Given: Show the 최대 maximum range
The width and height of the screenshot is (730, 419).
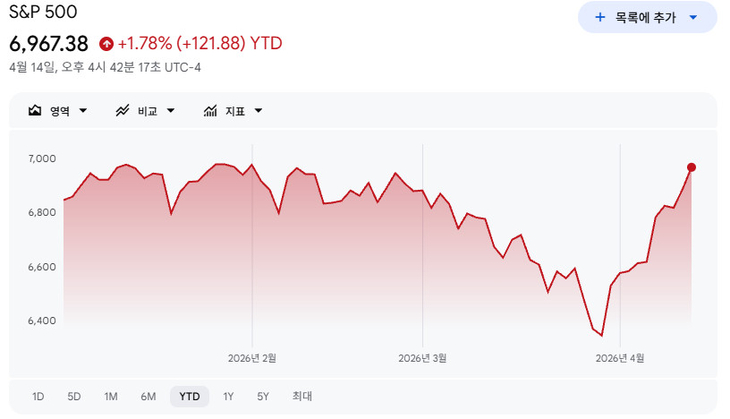Looking at the screenshot, I should click(x=302, y=397).
